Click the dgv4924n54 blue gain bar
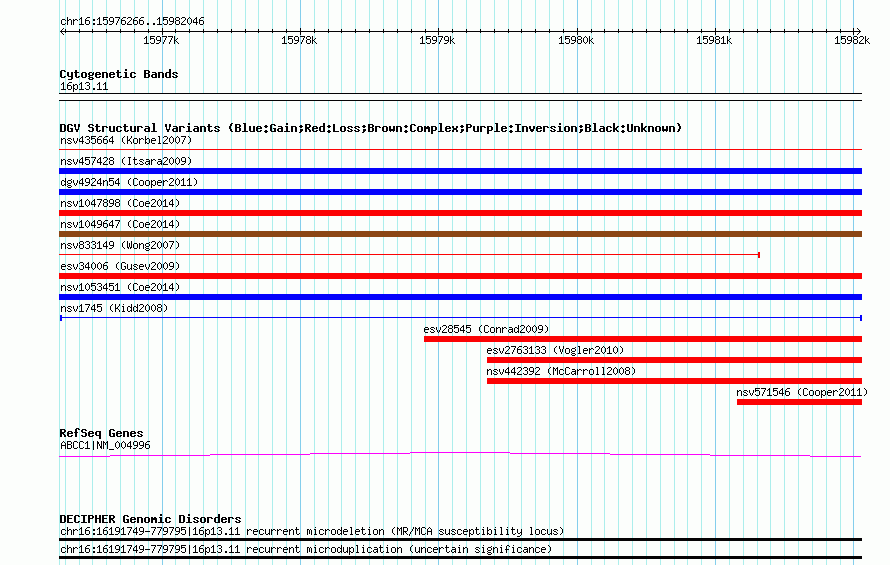Screen dimensions: 890x565 [x=460, y=192]
